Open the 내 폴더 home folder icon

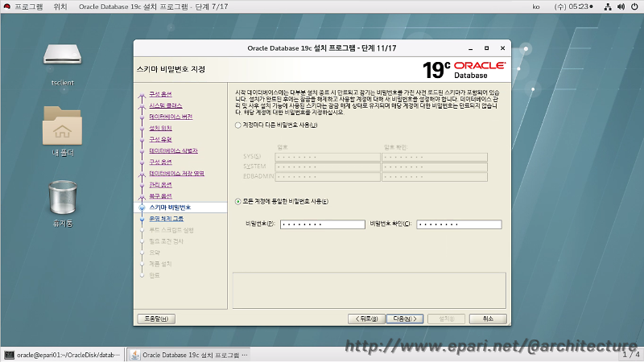[63, 125]
